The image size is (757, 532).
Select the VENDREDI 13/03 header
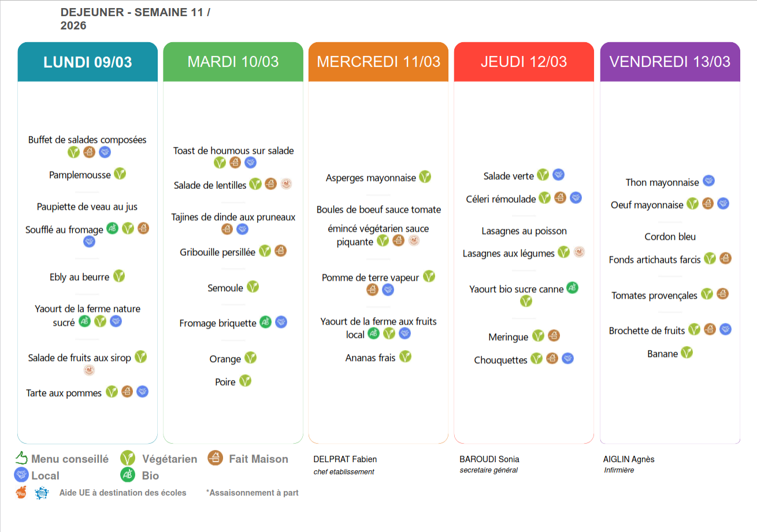click(670, 62)
